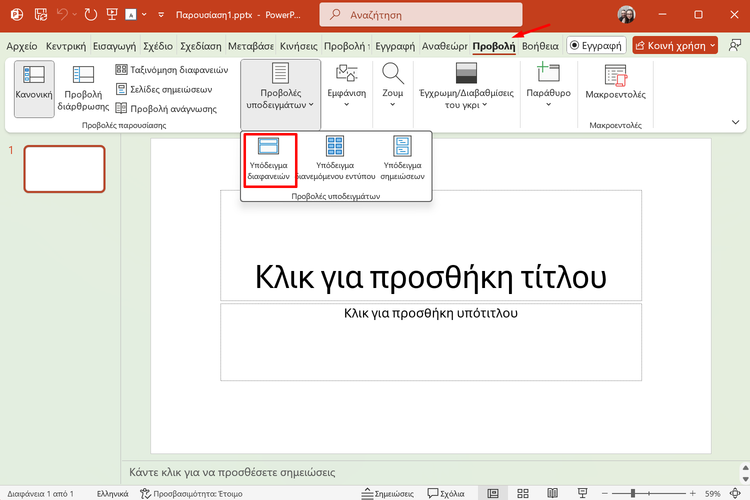Open Ταξινόμηση διαφανειών (Slide Sorter) view
This screenshot has height=500, width=750.
172,70
